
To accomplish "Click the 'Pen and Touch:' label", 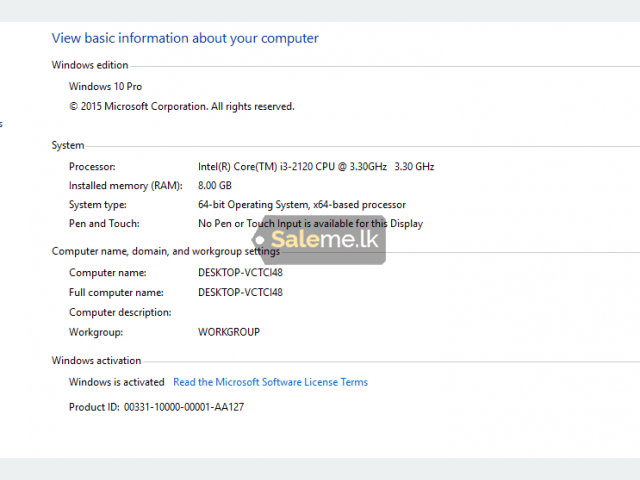I will [104, 224].
